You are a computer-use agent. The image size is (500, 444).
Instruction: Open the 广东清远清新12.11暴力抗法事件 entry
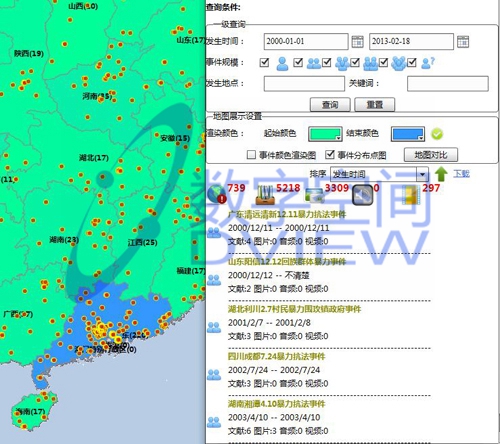[x=287, y=214]
